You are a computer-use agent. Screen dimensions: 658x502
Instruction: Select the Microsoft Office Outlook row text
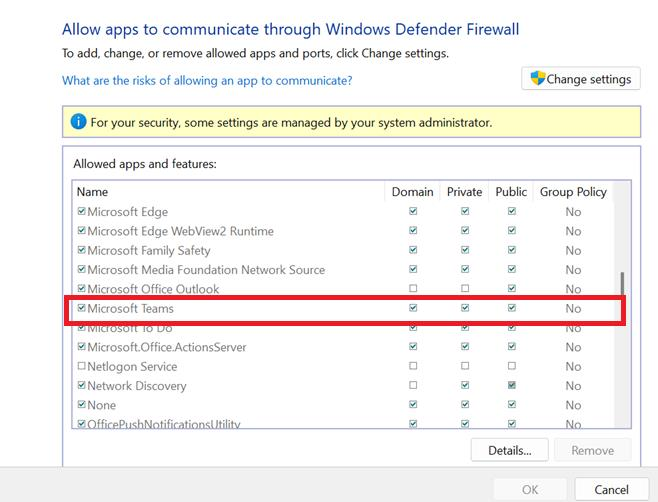click(x=153, y=289)
